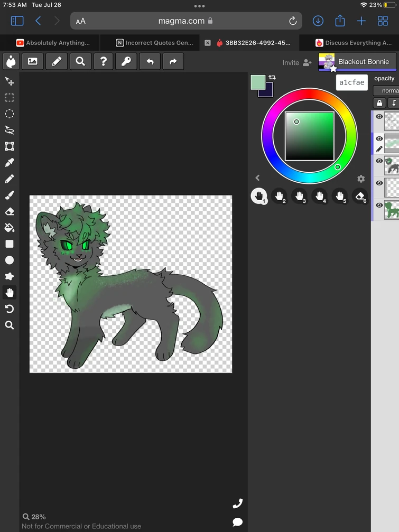Select tool preset slot 5

coord(340,196)
